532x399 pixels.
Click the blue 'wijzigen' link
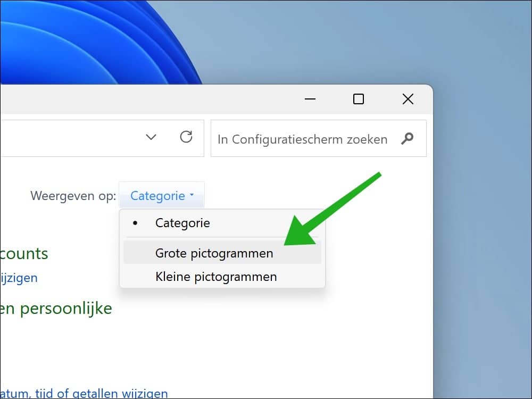19,278
